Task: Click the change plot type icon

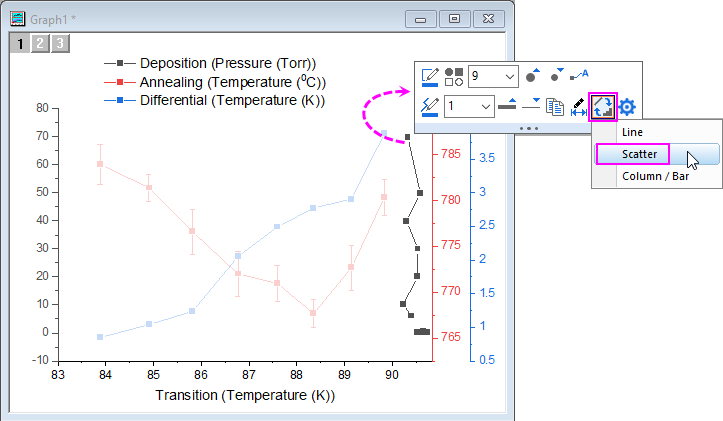Action: [603, 107]
